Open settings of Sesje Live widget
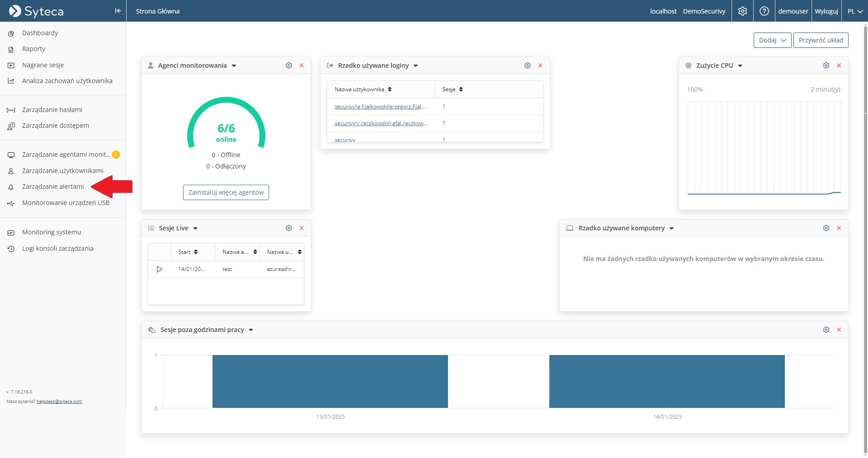 click(288, 228)
